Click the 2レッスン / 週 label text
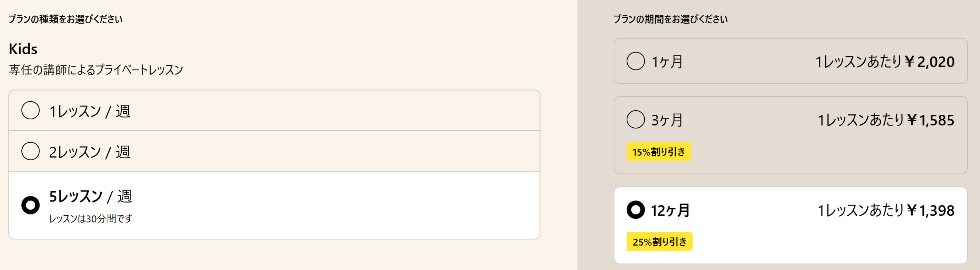 click(90, 152)
